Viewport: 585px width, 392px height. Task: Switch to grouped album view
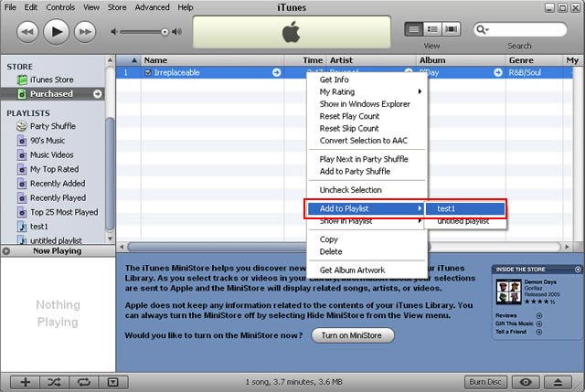[x=432, y=29]
